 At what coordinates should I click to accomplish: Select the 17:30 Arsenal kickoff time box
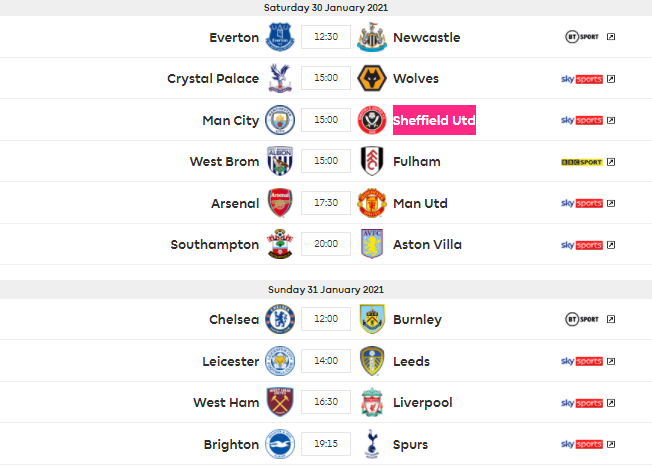[x=326, y=203]
